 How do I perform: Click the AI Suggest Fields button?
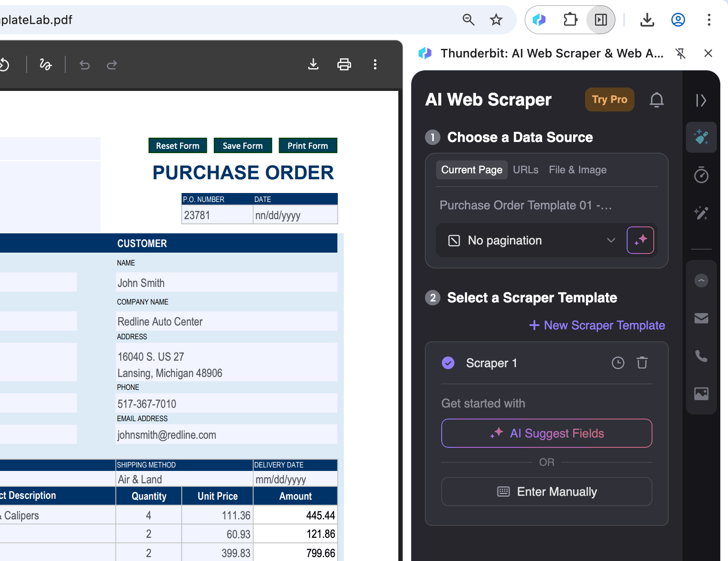547,433
